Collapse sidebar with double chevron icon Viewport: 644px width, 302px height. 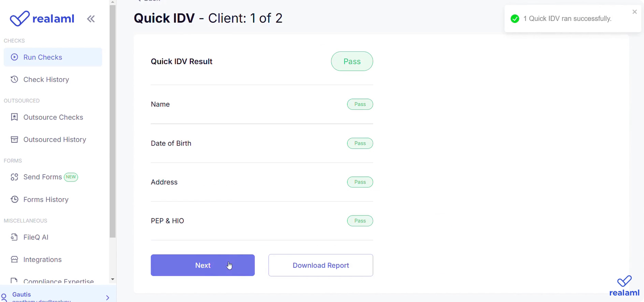[x=91, y=19]
